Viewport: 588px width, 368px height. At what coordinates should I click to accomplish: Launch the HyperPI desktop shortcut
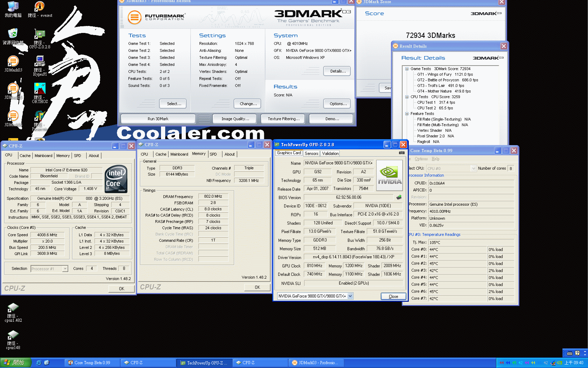tap(40, 66)
